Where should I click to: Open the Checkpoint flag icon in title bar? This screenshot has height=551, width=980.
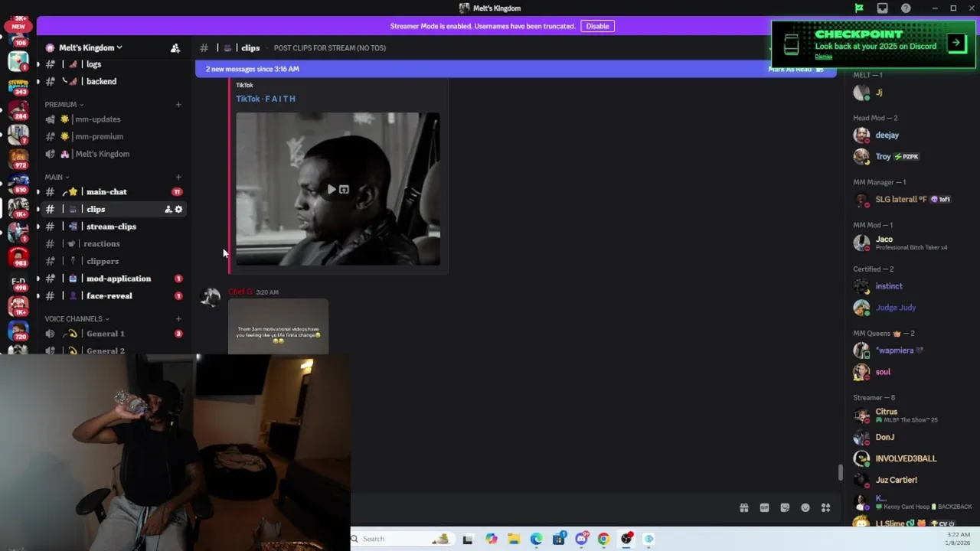(859, 8)
